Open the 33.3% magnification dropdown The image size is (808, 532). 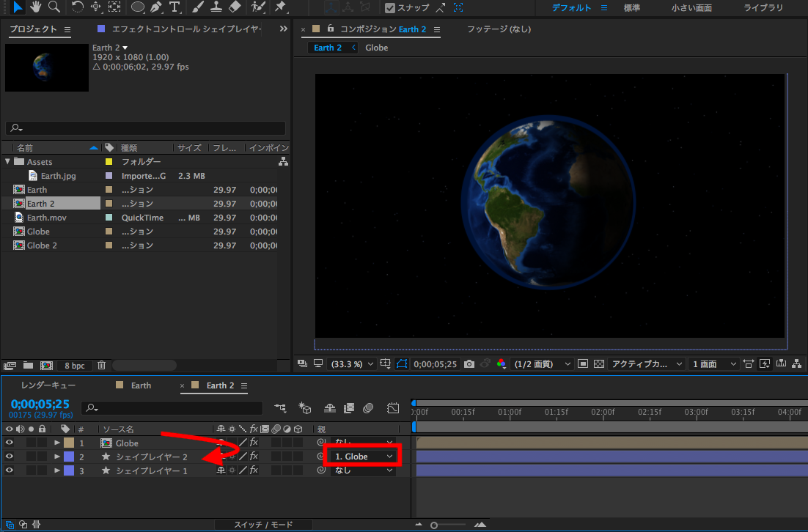pyautogui.click(x=352, y=363)
